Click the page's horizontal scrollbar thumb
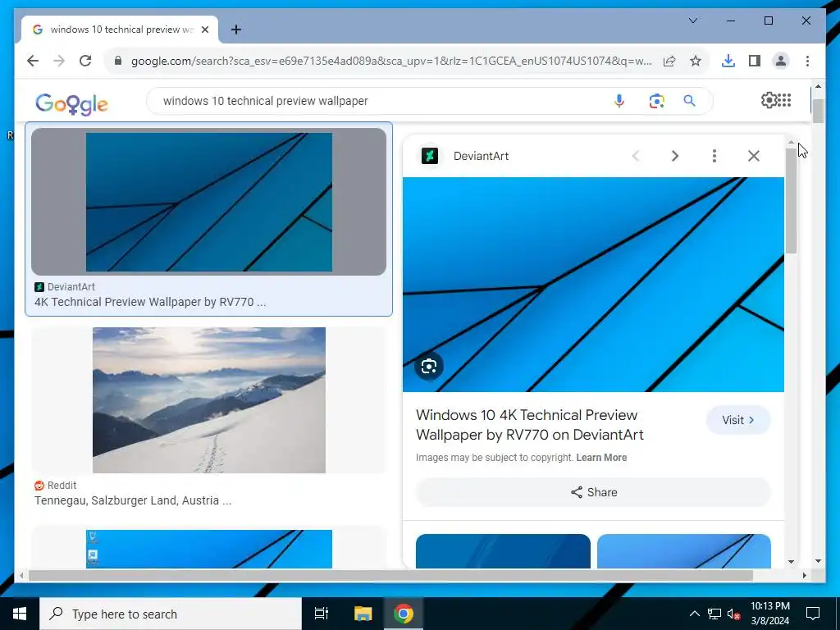The height and width of the screenshot is (630, 840). (x=390, y=575)
